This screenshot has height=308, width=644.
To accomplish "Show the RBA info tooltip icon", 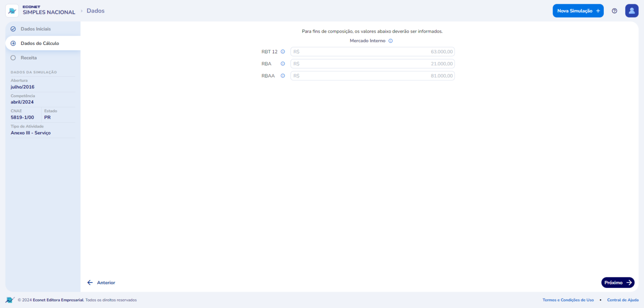I will (283, 64).
